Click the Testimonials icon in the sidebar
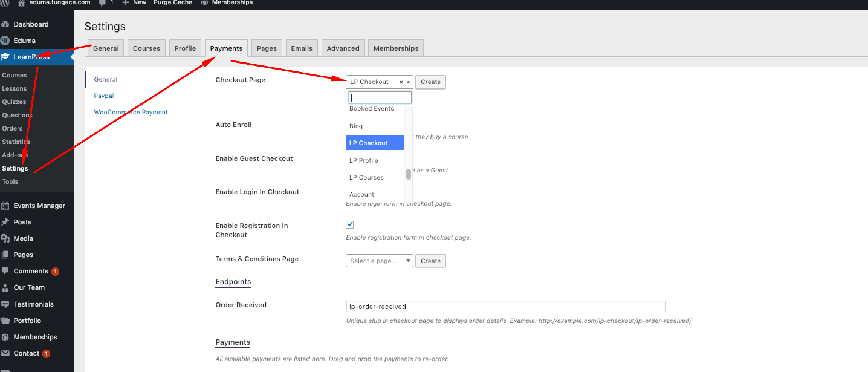This screenshot has height=372, width=868. 5,304
